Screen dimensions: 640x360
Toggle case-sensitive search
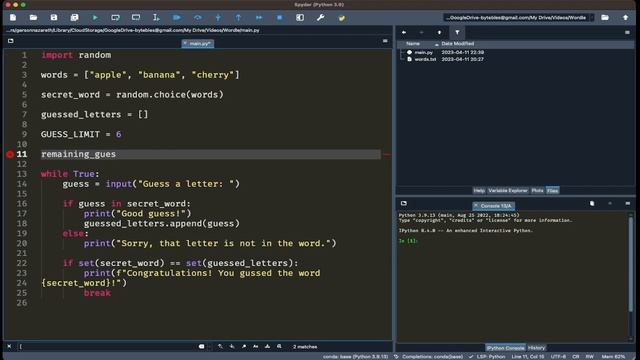coord(256,347)
